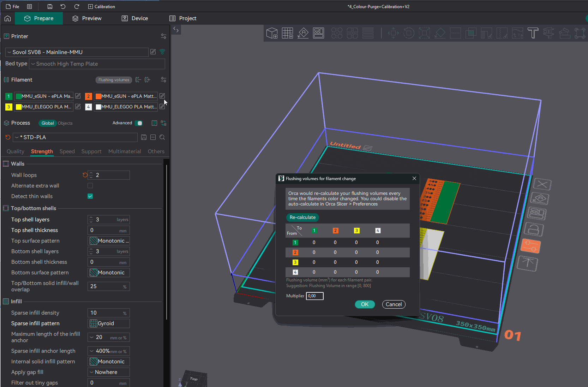Click the Add model cube icon

pyautogui.click(x=272, y=33)
